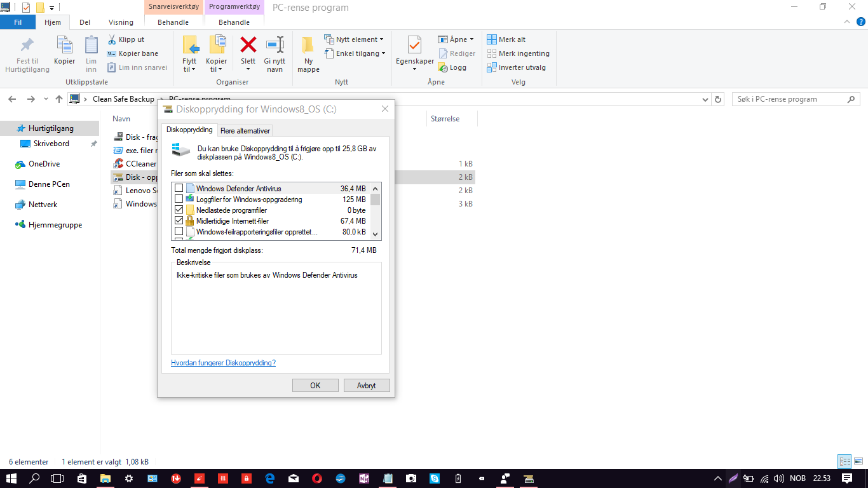Open Explorer help via the blue question icon
The height and width of the screenshot is (488, 868).
pos(861,22)
